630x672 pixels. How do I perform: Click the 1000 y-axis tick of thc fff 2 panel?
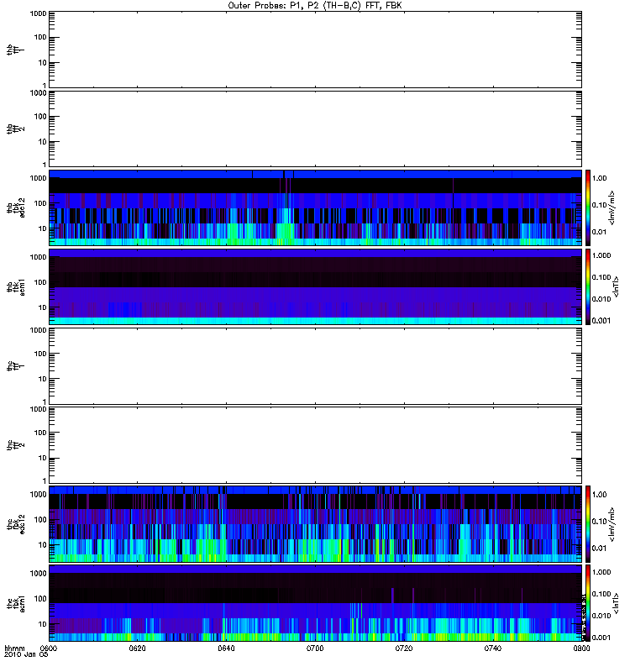[38, 409]
